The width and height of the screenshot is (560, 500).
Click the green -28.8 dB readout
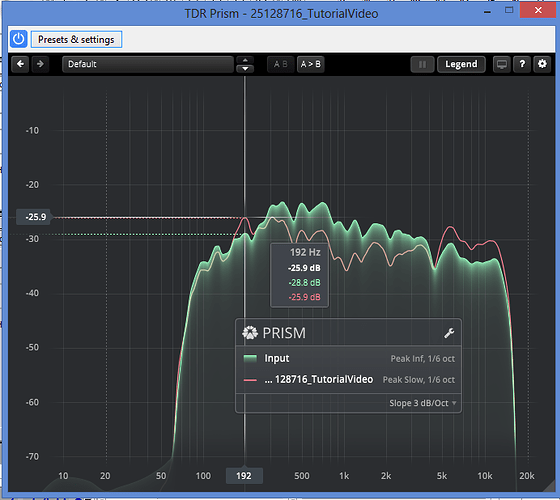[x=305, y=283]
